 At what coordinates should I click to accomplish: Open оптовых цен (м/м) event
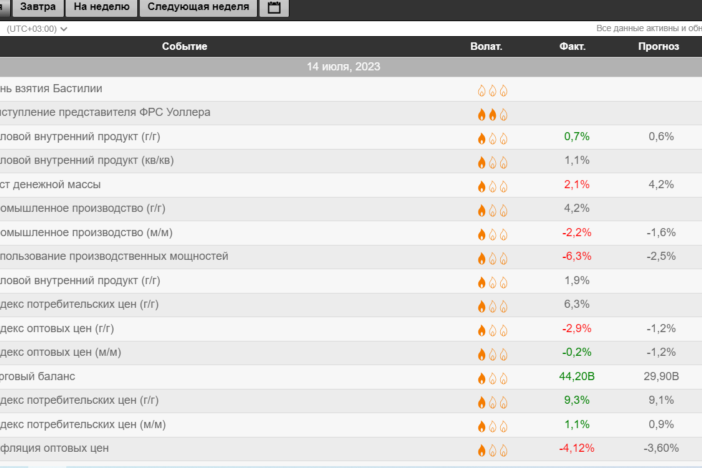point(60,352)
